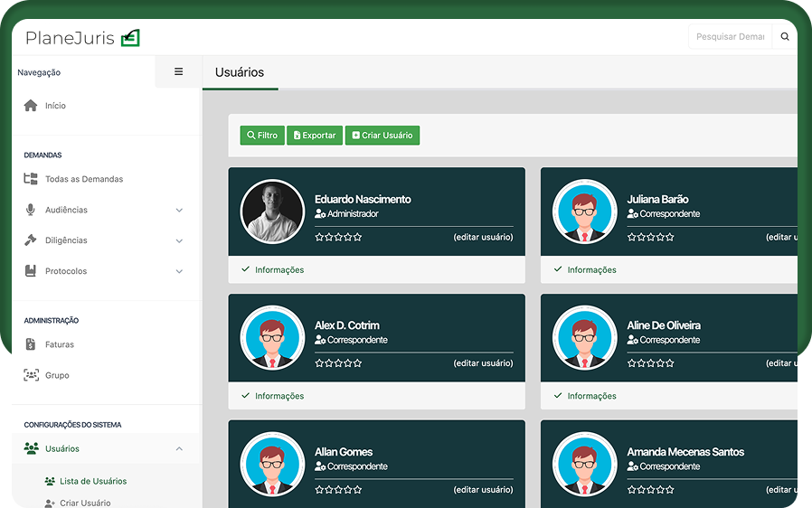Set star rating for Eduardo Nascimento
The image size is (812, 508).
coord(338,237)
